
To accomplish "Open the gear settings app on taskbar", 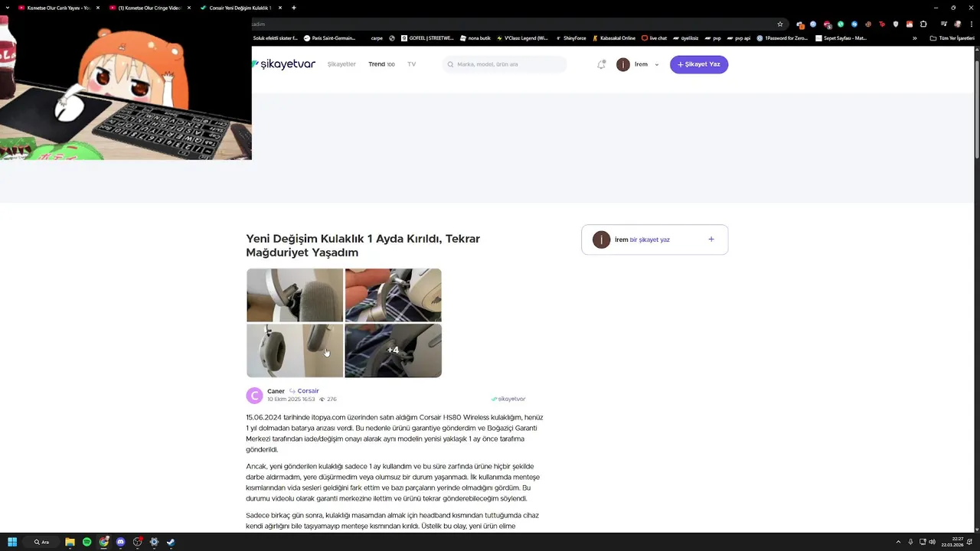I will (154, 542).
